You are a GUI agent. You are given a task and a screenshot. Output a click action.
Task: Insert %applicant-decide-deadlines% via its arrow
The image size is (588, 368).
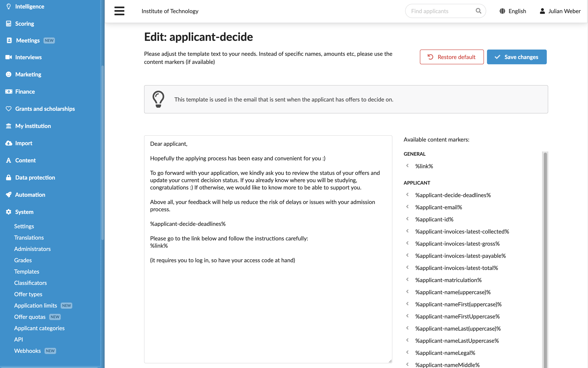407,195
